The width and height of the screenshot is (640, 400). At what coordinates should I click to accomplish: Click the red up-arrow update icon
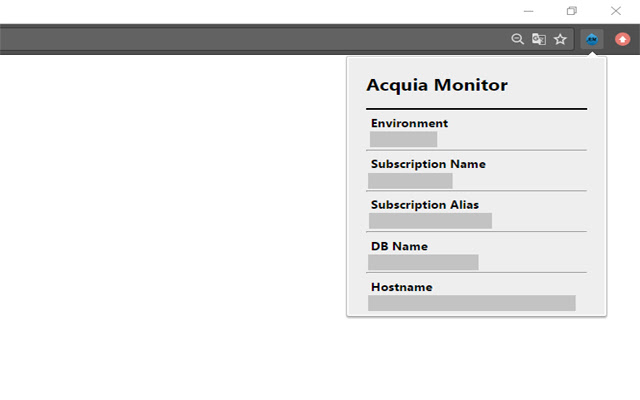click(x=623, y=39)
